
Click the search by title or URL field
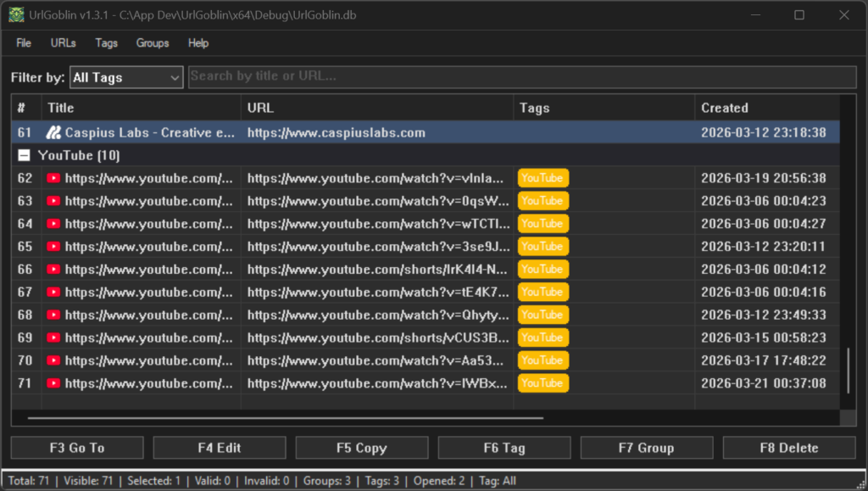pos(521,76)
